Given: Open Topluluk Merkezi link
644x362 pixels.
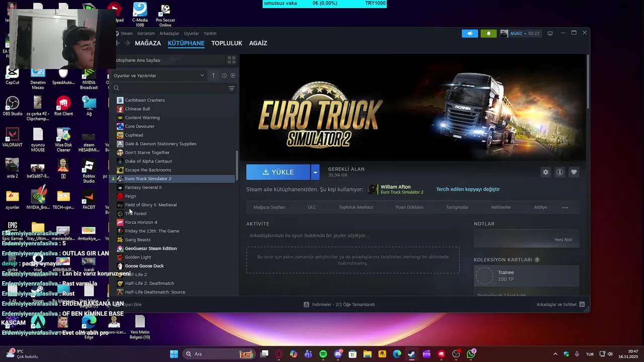Looking at the screenshot, I should click(x=356, y=207).
